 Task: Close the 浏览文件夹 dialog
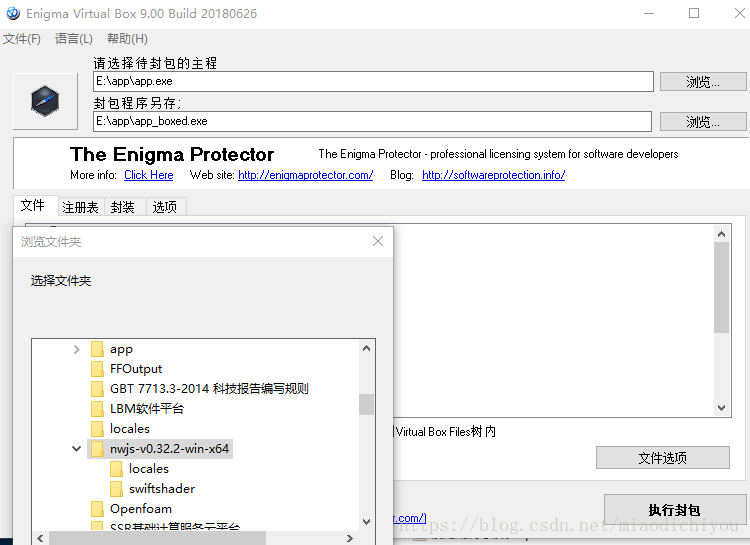[378, 241]
